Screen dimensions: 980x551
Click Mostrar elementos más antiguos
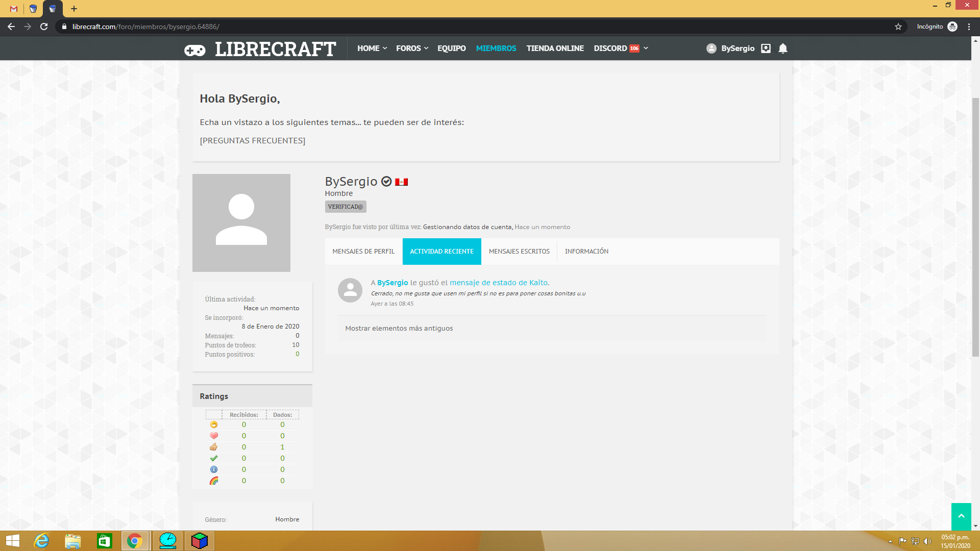click(x=399, y=329)
